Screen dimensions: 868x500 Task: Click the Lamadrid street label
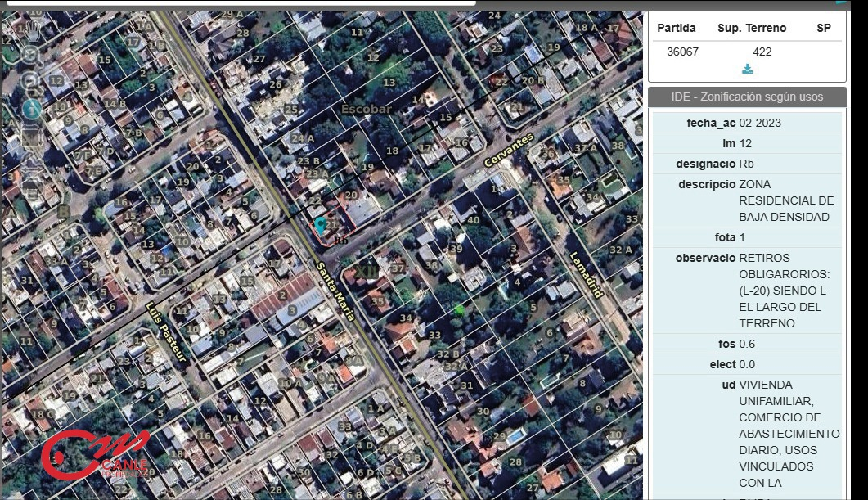pos(587,275)
